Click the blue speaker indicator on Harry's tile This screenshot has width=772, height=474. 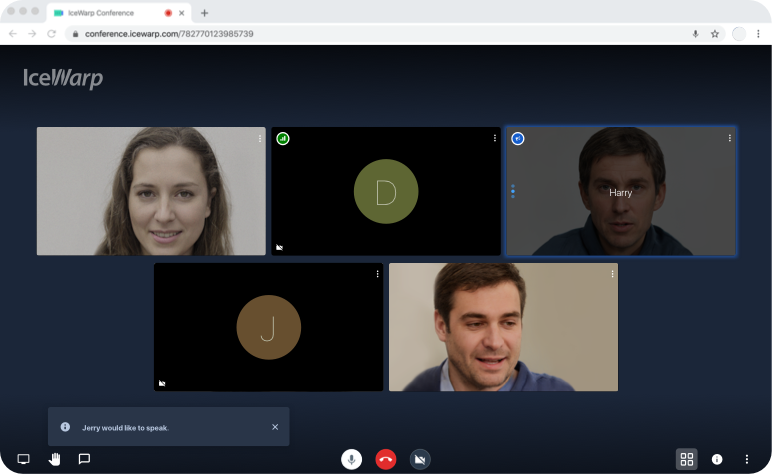(x=517, y=139)
